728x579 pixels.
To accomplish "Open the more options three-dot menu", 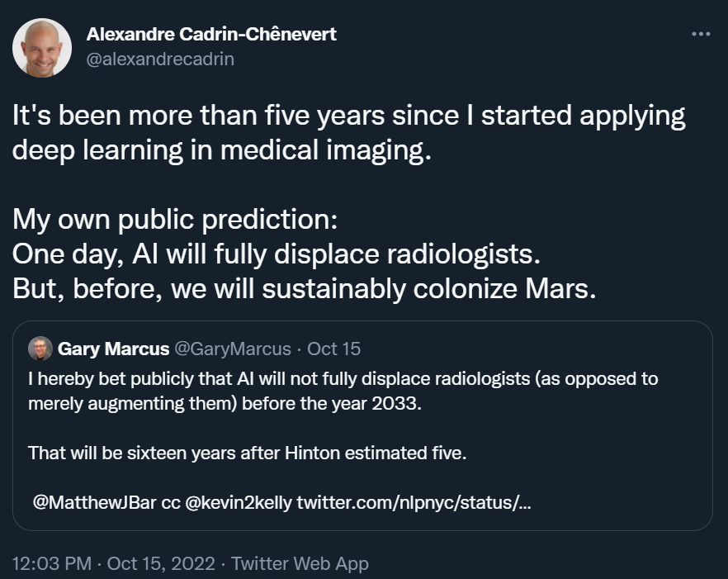I will pyautogui.click(x=700, y=34).
